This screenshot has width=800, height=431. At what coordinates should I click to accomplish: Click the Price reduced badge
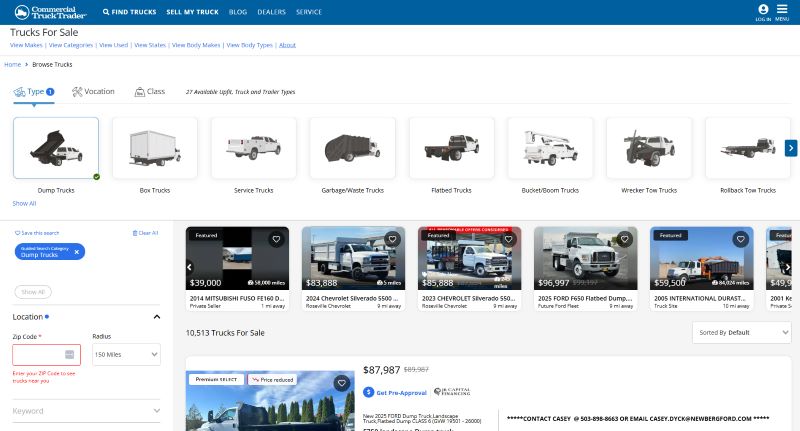click(x=272, y=380)
